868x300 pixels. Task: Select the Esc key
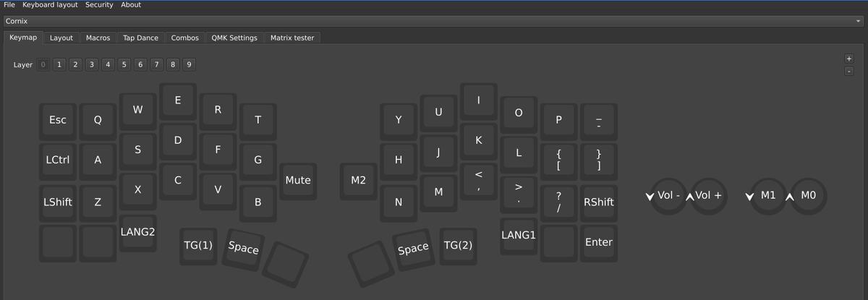(58, 120)
